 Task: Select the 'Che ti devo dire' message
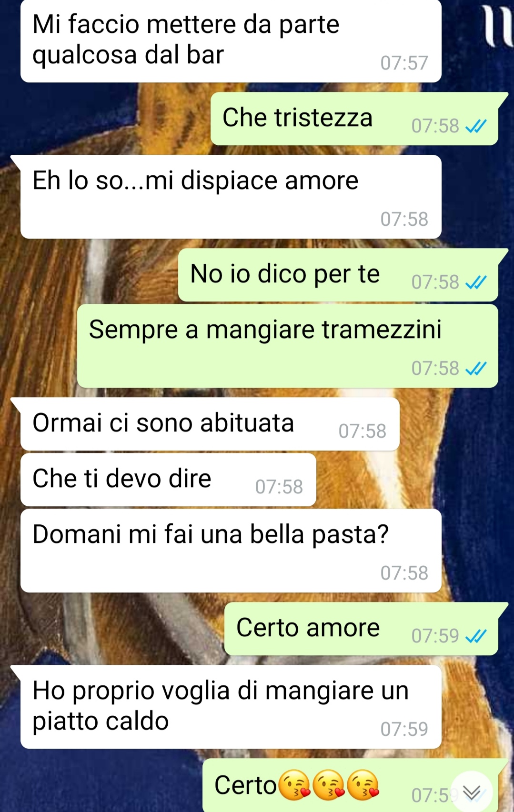pos(168,480)
